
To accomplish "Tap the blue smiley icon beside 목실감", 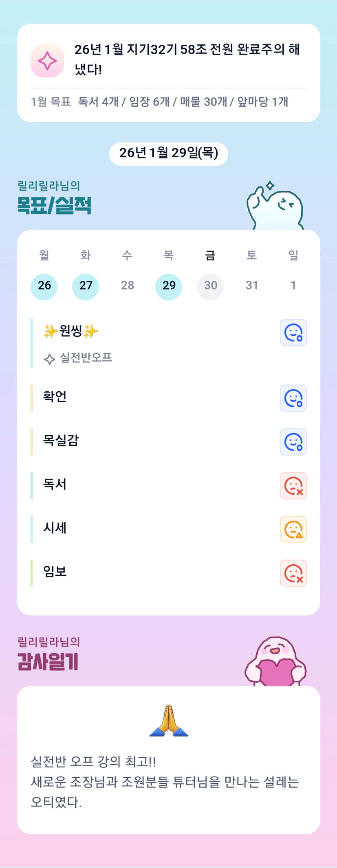I will click(293, 442).
